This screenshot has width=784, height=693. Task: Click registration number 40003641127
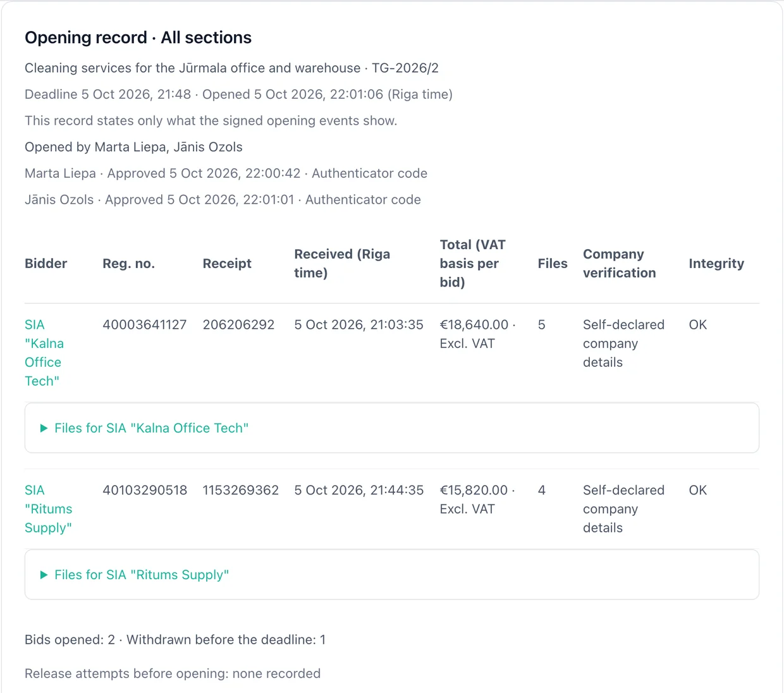coord(145,325)
